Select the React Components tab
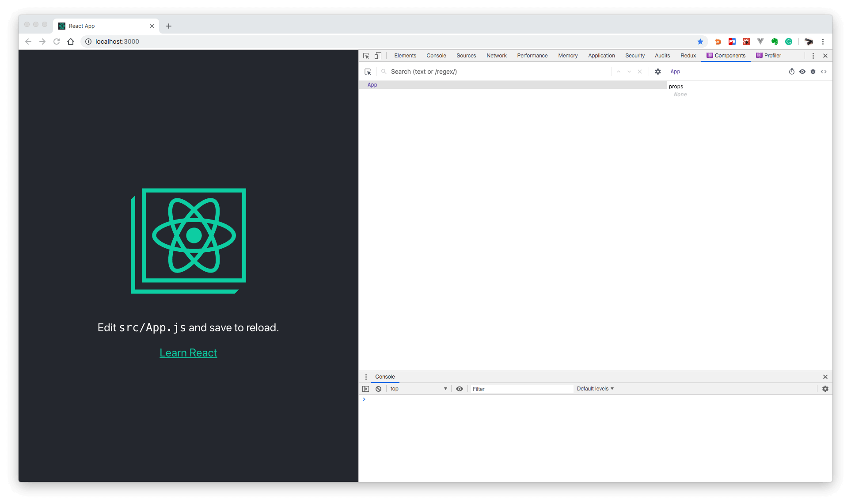The width and height of the screenshot is (851, 504). click(726, 56)
